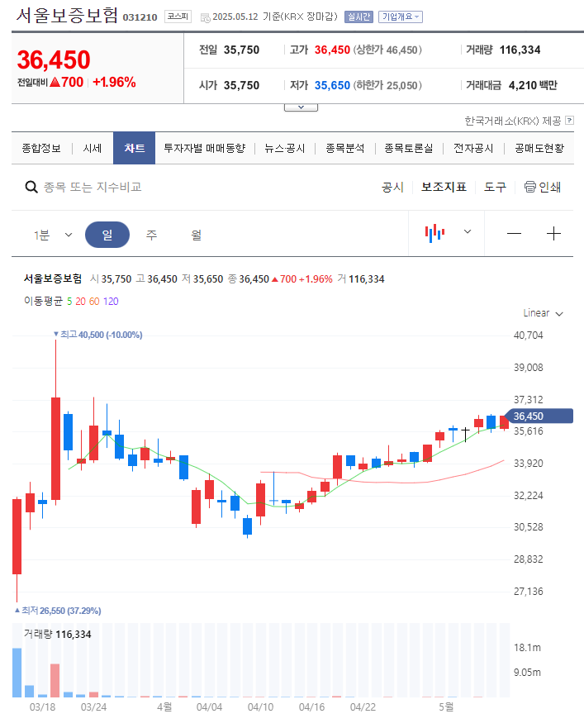Switch chart to 월 (monthly) view

click(x=195, y=234)
